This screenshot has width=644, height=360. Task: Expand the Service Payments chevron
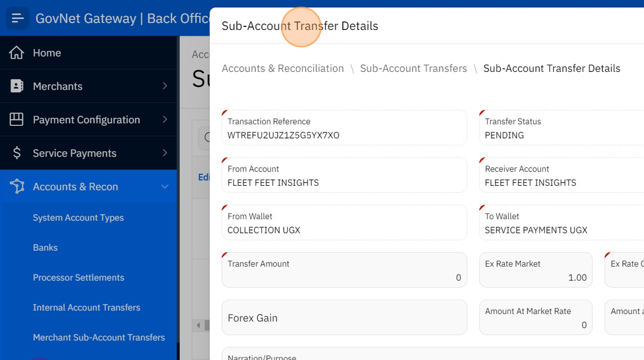coord(164,153)
